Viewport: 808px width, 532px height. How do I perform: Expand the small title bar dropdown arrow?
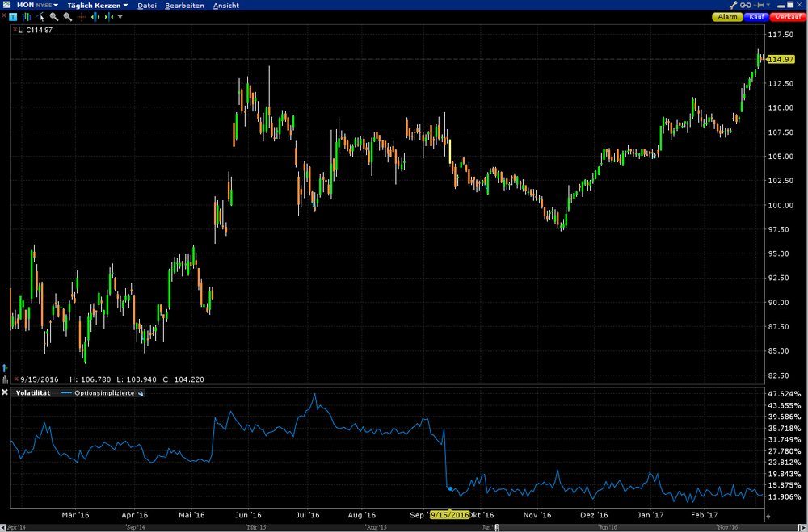768,5
